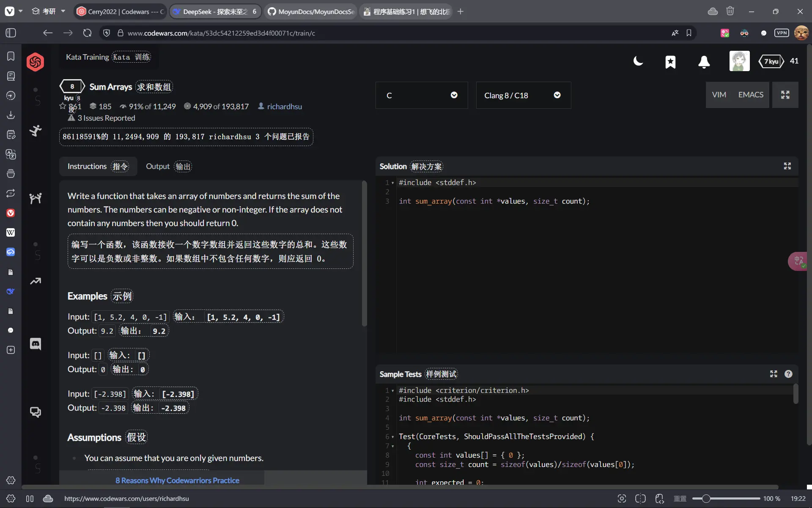Open the notifications bell

[704, 62]
